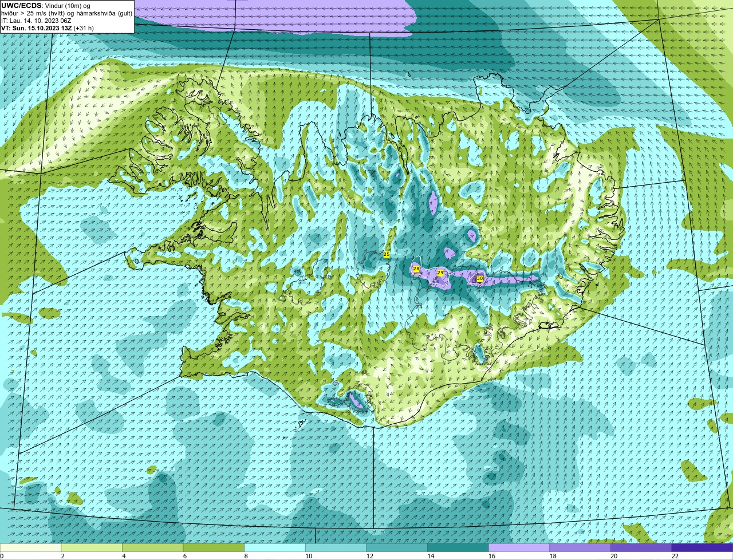Click the legend scale label '2'
The width and height of the screenshot is (733, 560).
pyautogui.click(x=63, y=555)
